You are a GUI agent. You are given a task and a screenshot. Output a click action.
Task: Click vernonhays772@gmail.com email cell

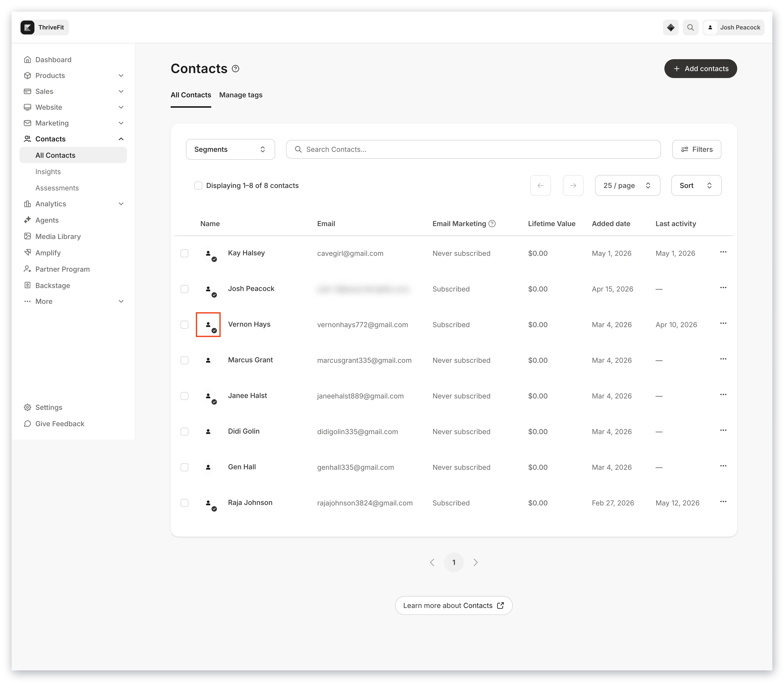(362, 325)
